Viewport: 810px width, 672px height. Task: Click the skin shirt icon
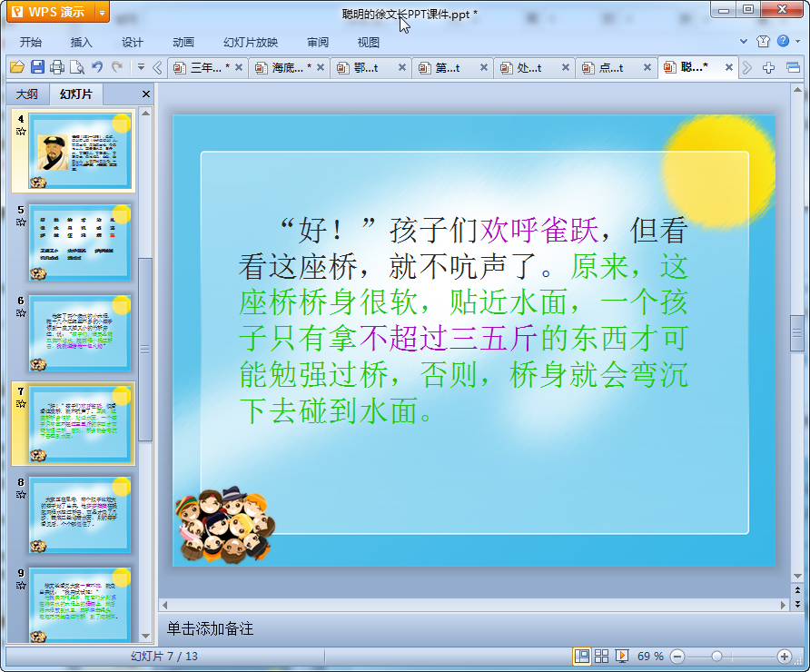763,42
